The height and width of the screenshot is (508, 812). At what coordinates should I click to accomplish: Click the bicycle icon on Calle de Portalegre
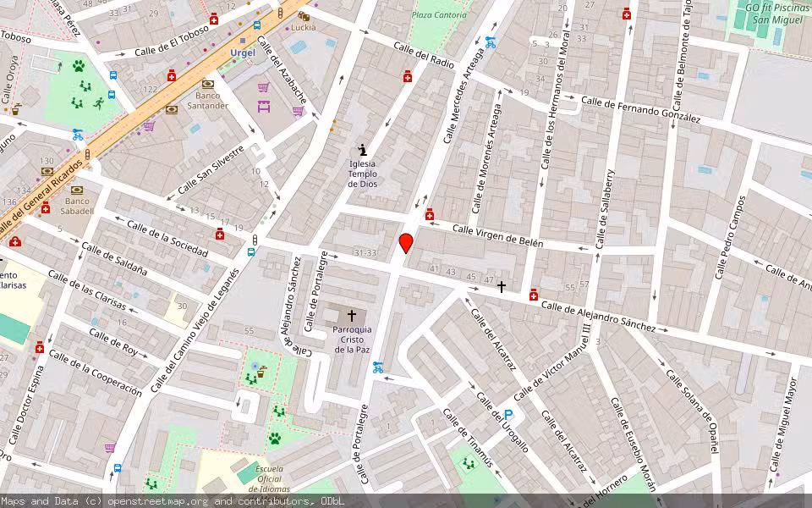[378, 367]
